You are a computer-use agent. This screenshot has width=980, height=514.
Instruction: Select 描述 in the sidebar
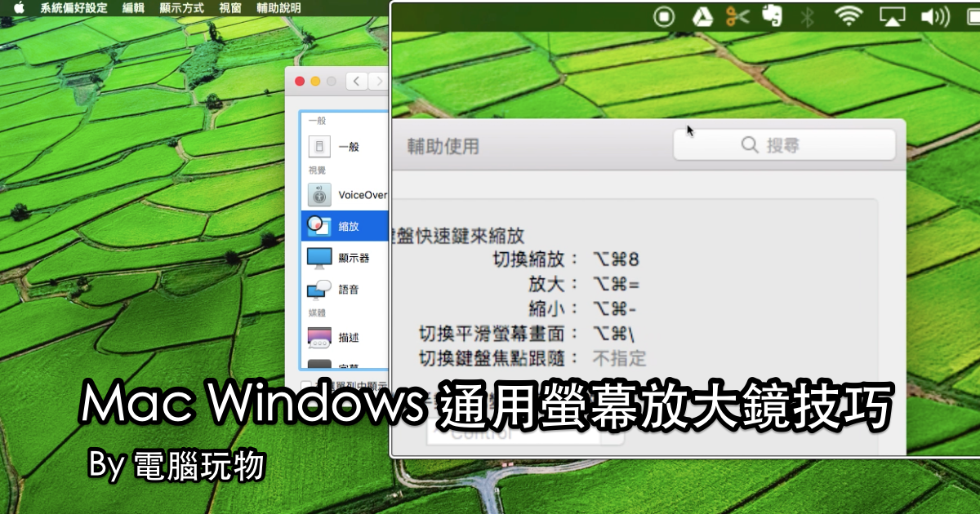(x=345, y=337)
